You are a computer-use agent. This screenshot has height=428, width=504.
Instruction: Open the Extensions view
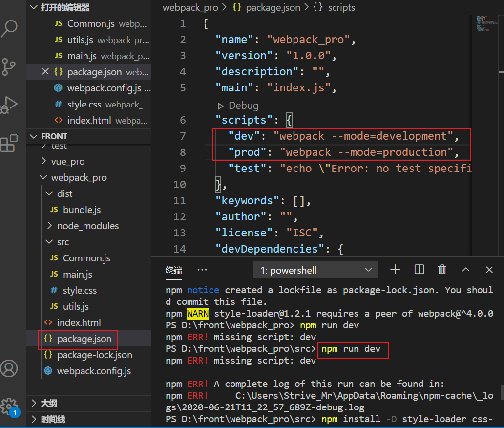pos(9,143)
